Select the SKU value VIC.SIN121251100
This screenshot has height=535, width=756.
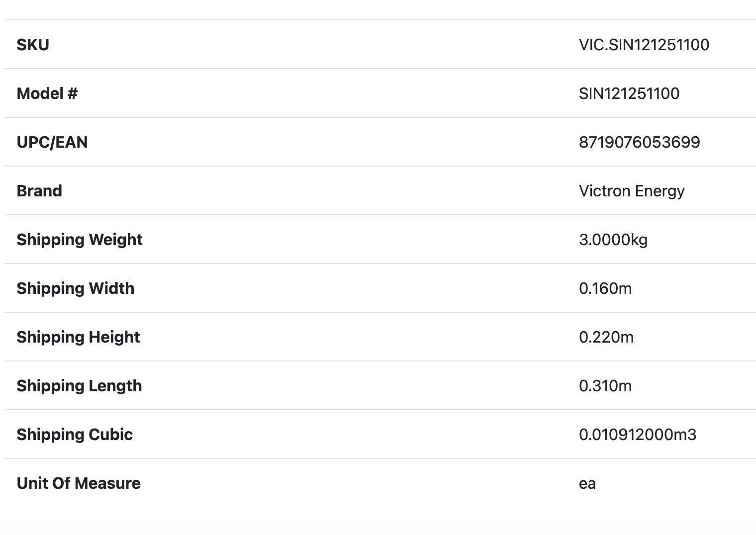click(644, 45)
